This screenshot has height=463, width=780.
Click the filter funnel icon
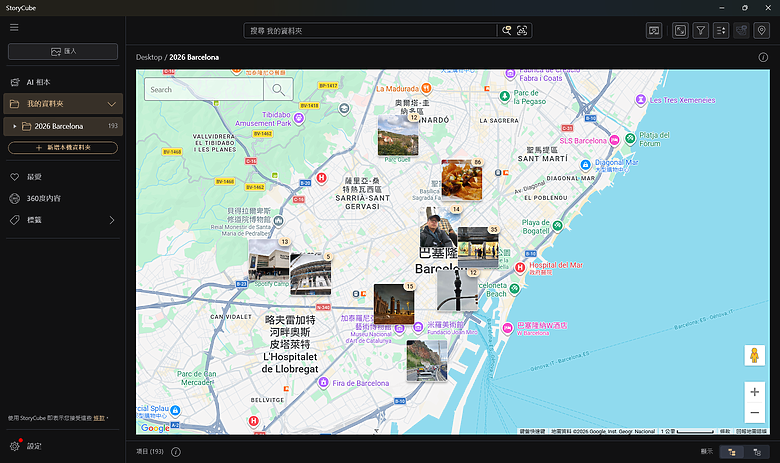pyautogui.click(x=701, y=31)
